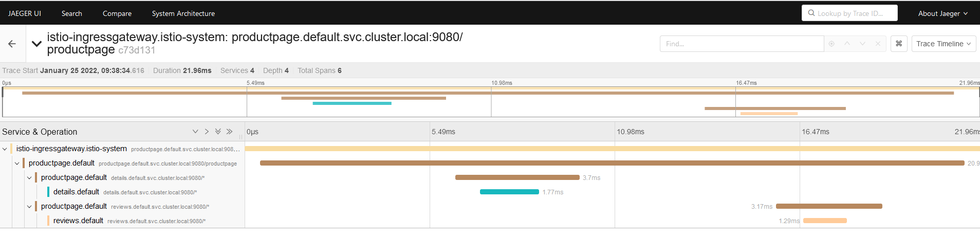This screenshot has height=236, width=980.
Task: Collapse productpage.default reviews span children
Action: [x=29, y=207]
